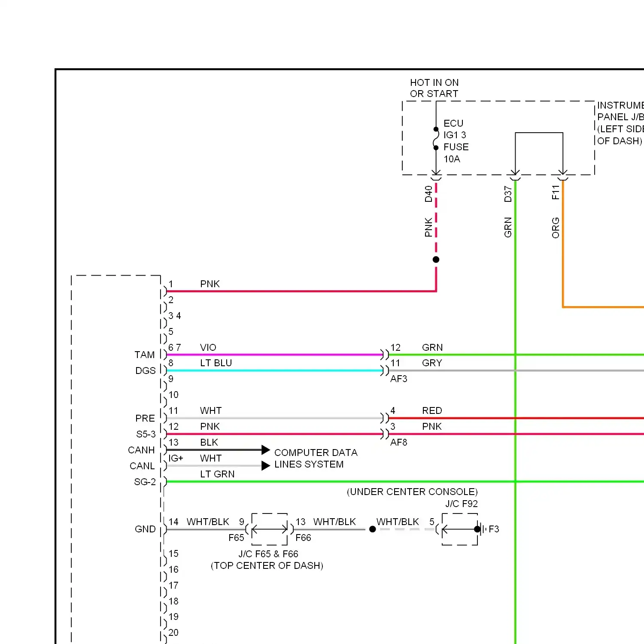Select the 'F11' connector label
644x644 pixels.
pyautogui.click(x=556, y=192)
